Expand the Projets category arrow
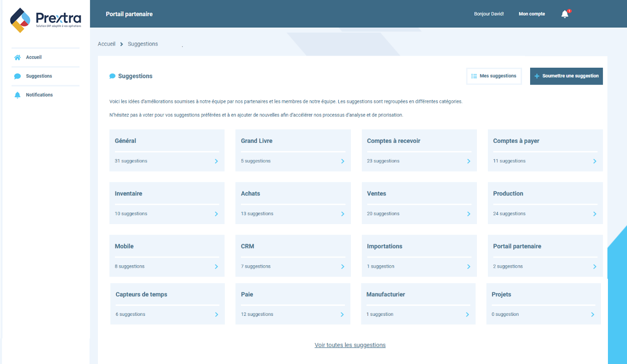This screenshot has width=627, height=364. (x=592, y=315)
